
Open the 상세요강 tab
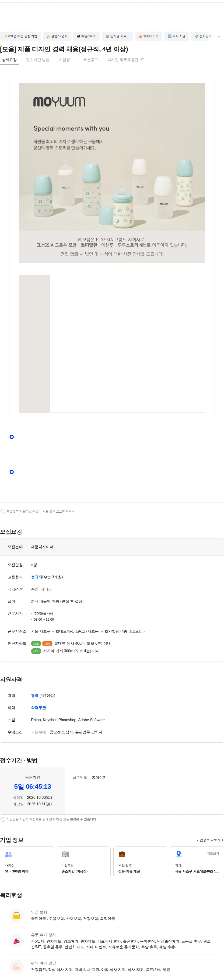(x=9, y=60)
